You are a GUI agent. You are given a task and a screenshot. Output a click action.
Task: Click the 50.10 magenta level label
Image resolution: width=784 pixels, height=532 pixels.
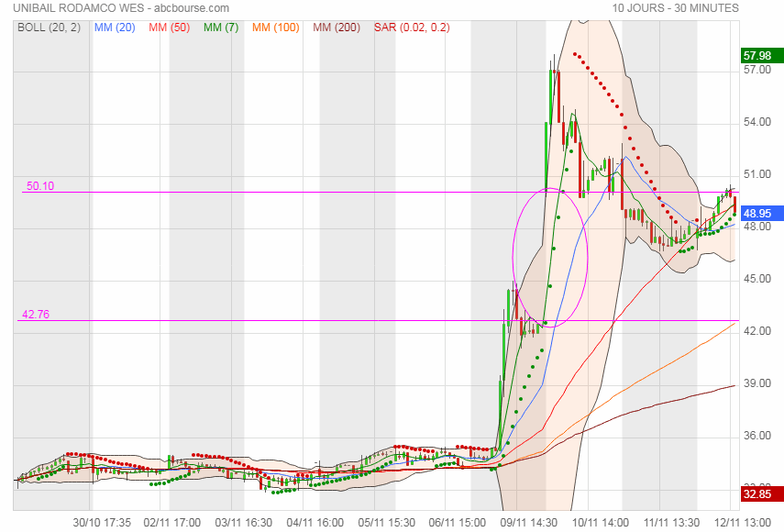point(40,186)
